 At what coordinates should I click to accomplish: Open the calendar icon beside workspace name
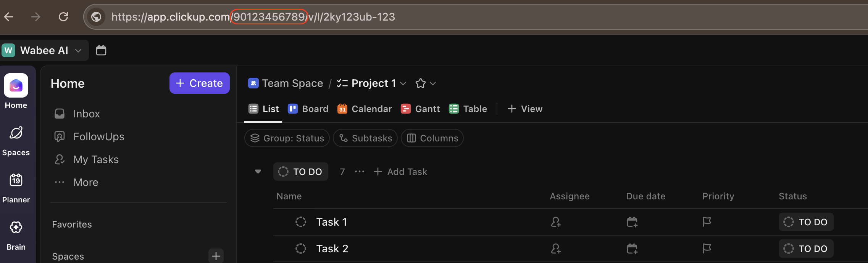point(101,50)
